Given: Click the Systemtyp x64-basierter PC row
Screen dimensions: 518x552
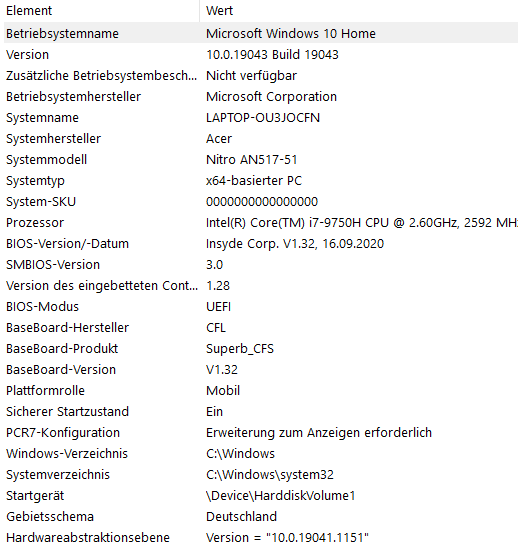Looking at the screenshot, I should (261, 180).
